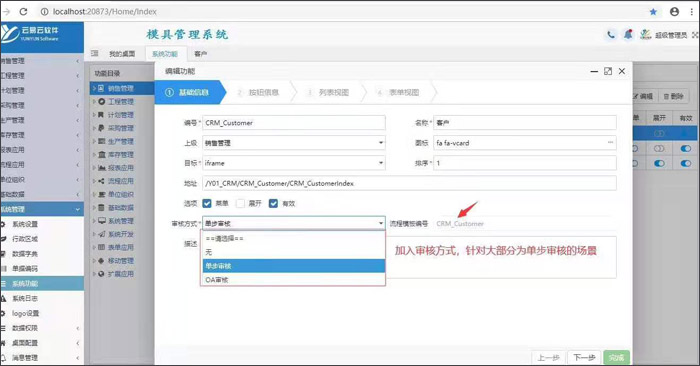Open the browser profile icon
The image size is (700, 366).
click(x=675, y=12)
